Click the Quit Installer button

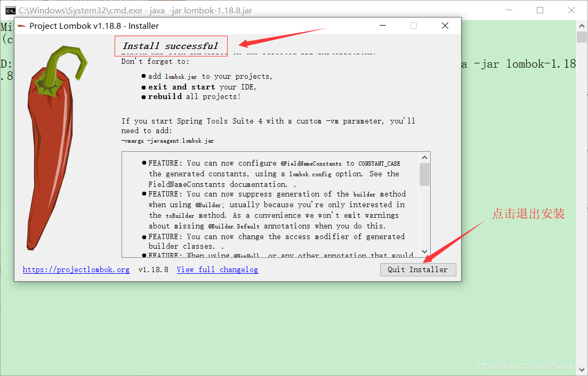(418, 269)
